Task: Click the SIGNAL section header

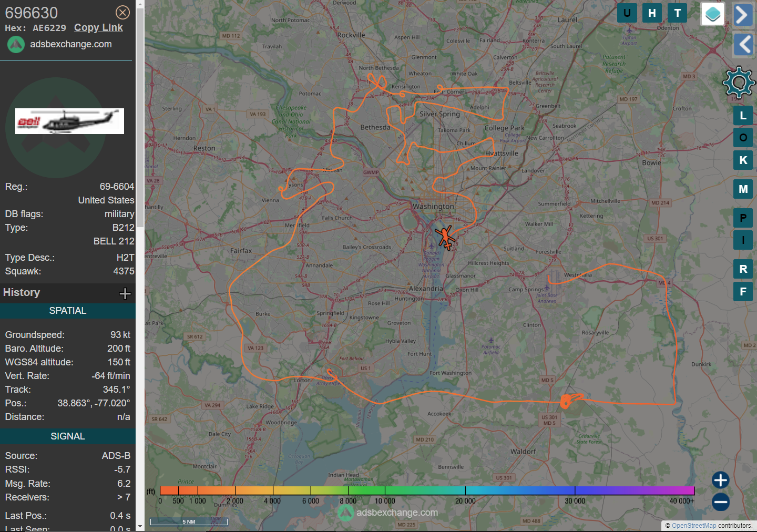Action: point(68,436)
